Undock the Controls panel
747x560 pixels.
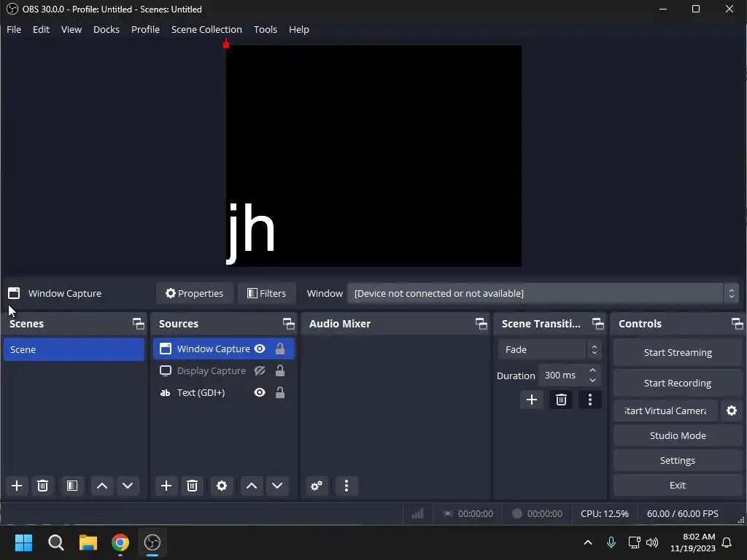(737, 324)
